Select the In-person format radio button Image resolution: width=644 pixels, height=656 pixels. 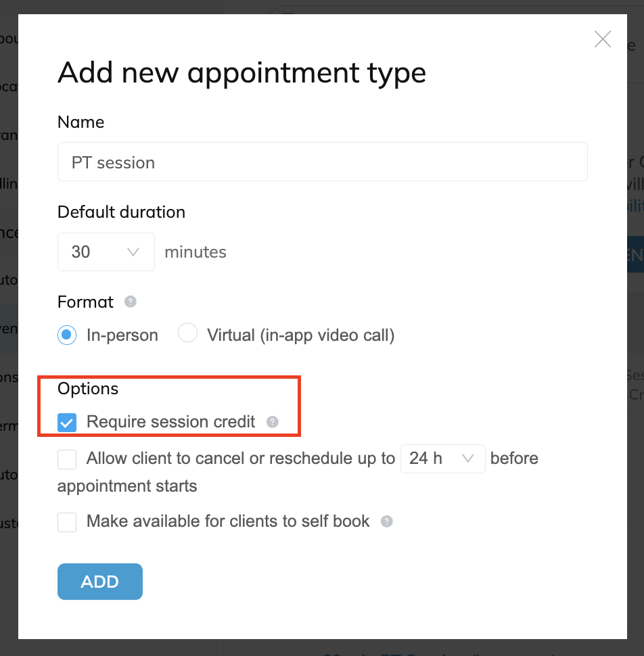tap(67, 335)
